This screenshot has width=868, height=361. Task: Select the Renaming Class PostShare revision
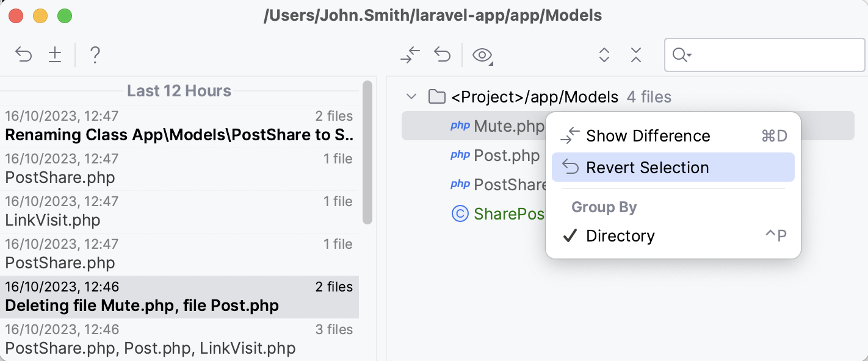pyautogui.click(x=179, y=126)
